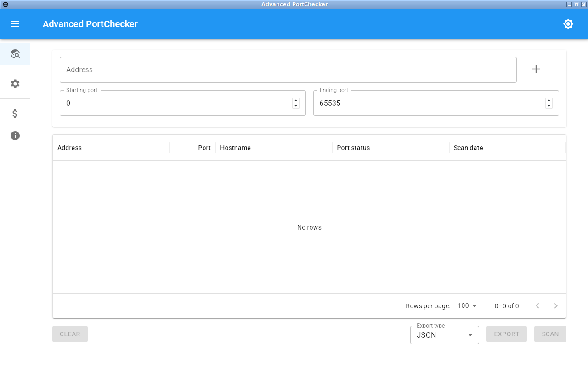Open the donate dollar icon in sidebar
Image resolution: width=588 pixels, height=368 pixels.
click(15, 114)
